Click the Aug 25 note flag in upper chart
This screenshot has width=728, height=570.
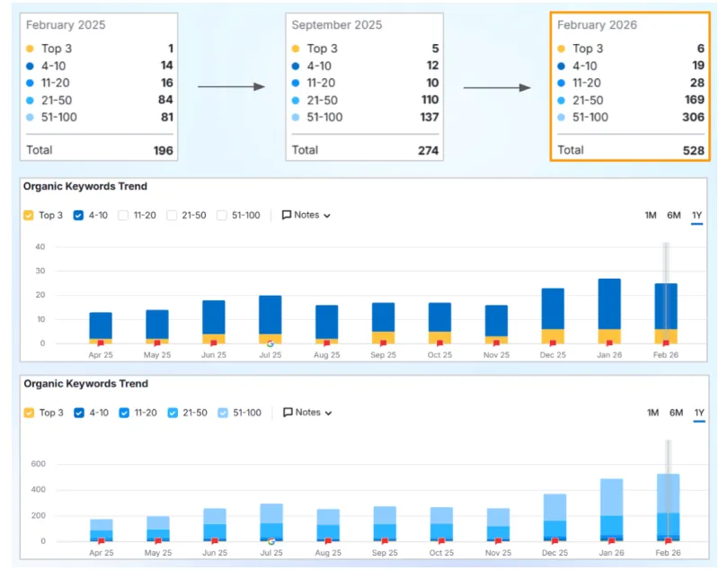(x=327, y=343)
